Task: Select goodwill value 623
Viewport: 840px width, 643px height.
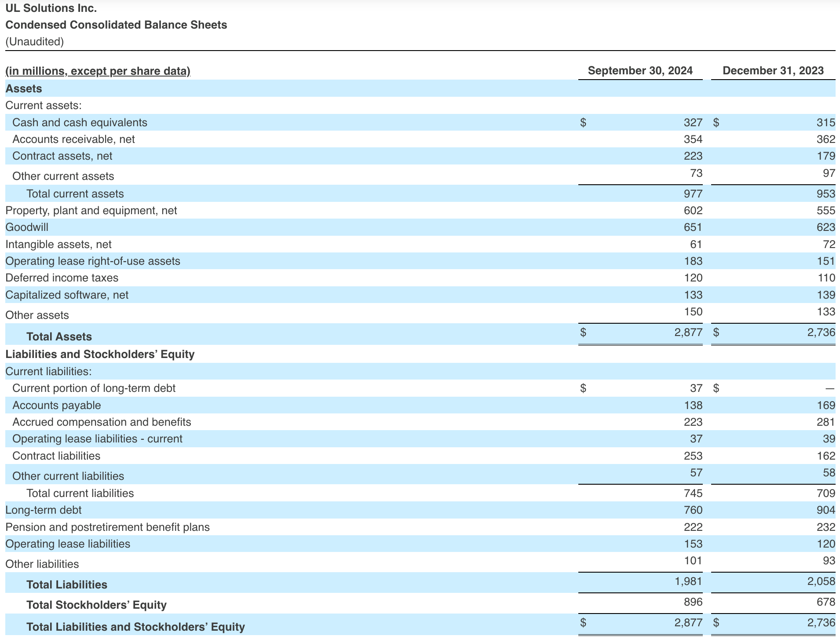Action: [825, 227]
